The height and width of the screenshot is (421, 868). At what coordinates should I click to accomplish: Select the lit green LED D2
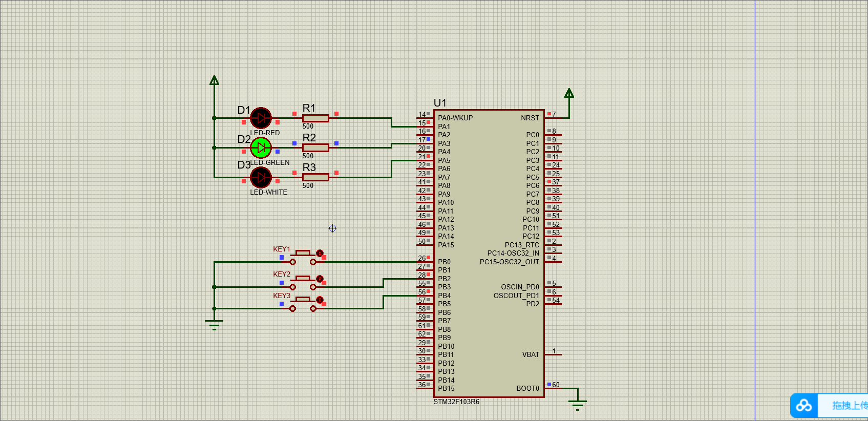(261, 148)
